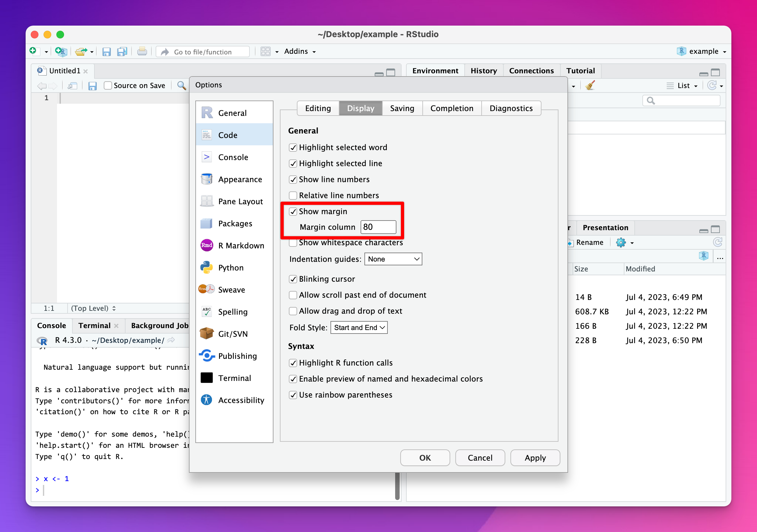Select the Console options category

[x=234, y=157]
